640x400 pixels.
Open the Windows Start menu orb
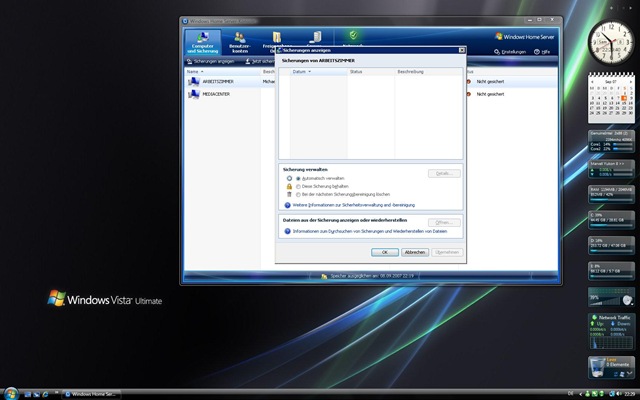11,394
